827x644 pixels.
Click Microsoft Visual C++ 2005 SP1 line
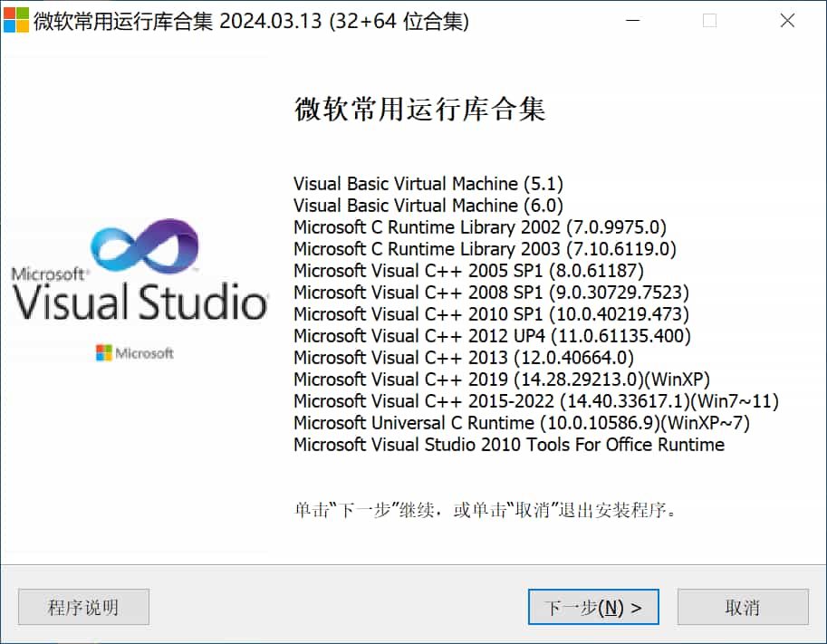(x=469, y=271)
